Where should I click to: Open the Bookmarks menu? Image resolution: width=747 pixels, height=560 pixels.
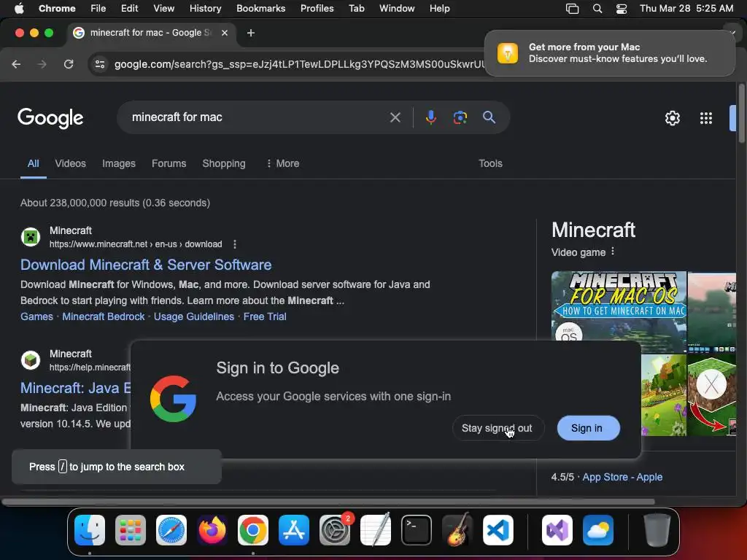click(x=260, y=8)
